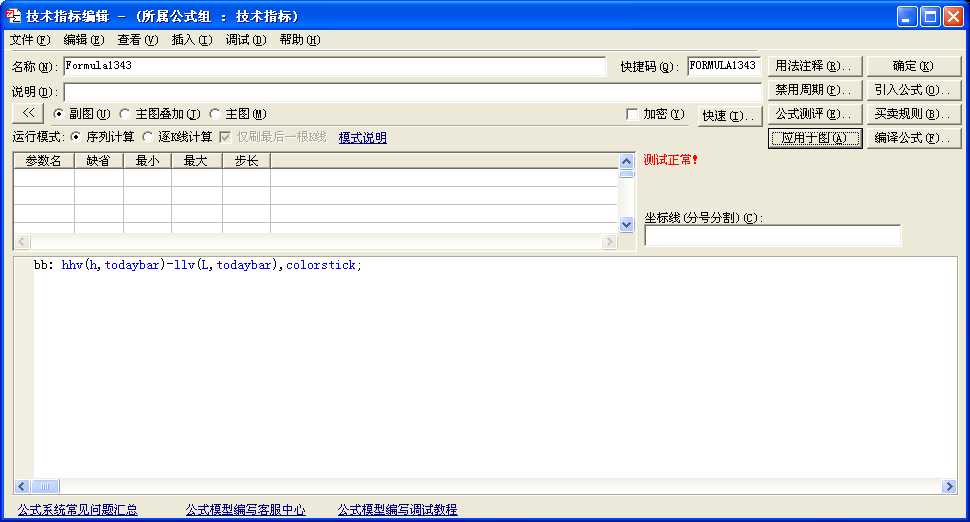Click the 名称 input field
Viewport: 970px width, 522px height.
tap(334, 66)
